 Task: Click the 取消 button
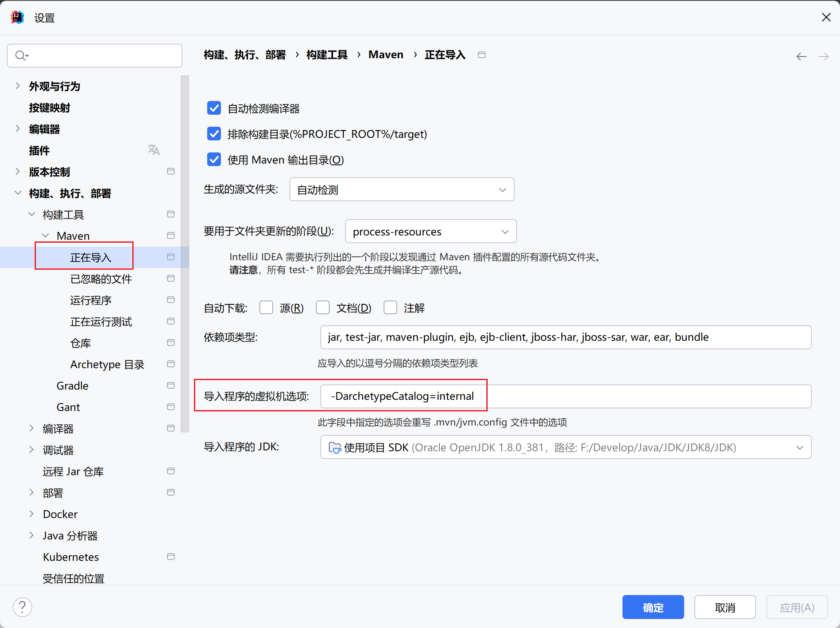click(x=725, y=607)
